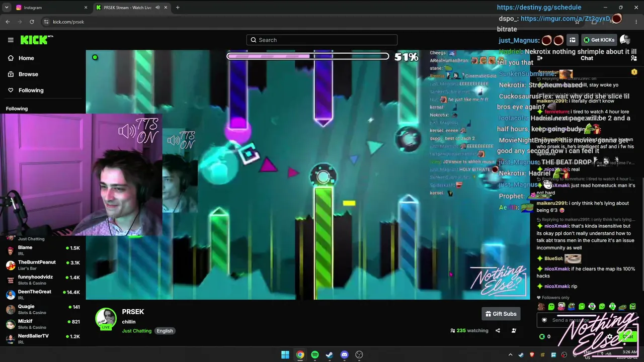
Task: Close the PRSEK Stream tab
Action: [x=166, y=8]
